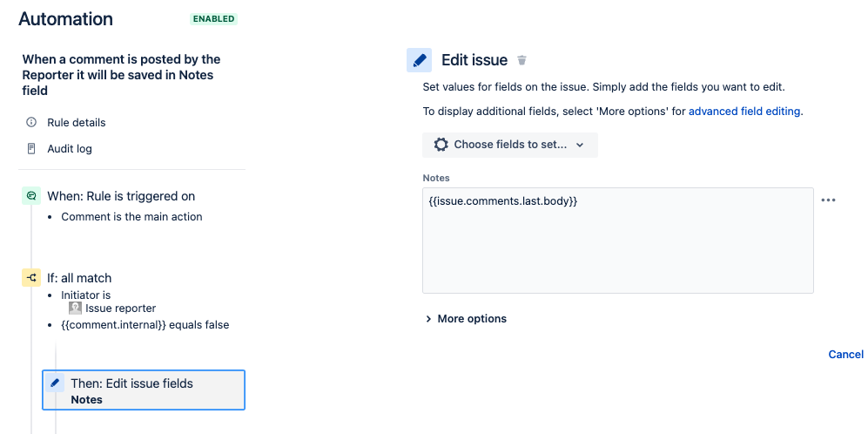Select the If: all match condition step
868x434 pixels.
pos(79,278)
